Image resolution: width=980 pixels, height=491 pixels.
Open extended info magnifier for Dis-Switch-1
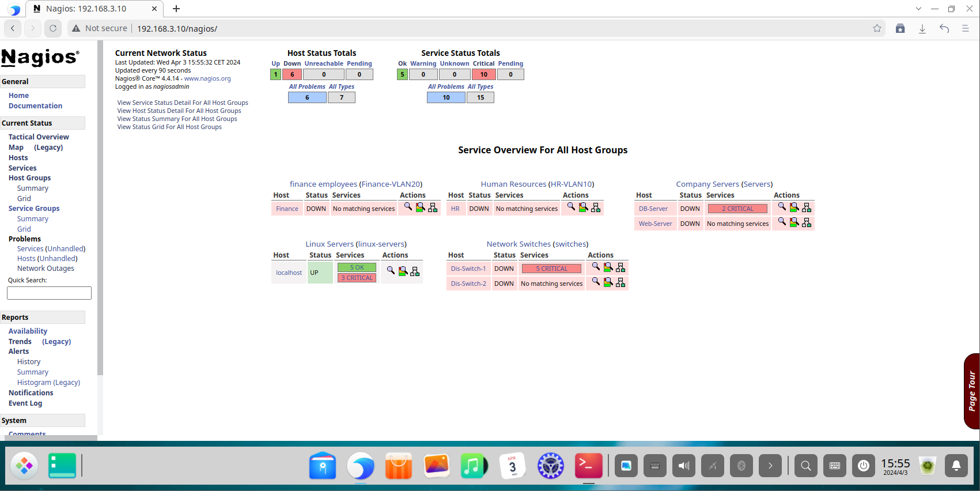(x=596, y=267)
